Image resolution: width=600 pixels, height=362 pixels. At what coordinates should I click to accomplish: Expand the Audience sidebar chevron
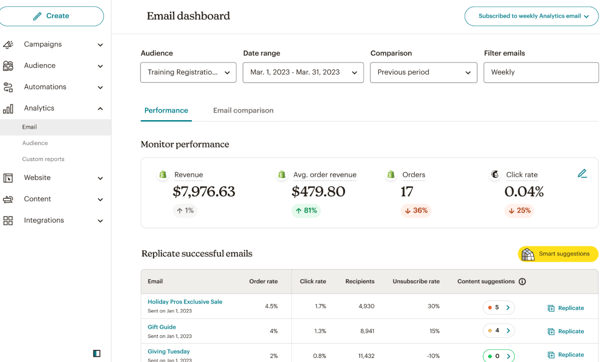[x=100, y=66]
